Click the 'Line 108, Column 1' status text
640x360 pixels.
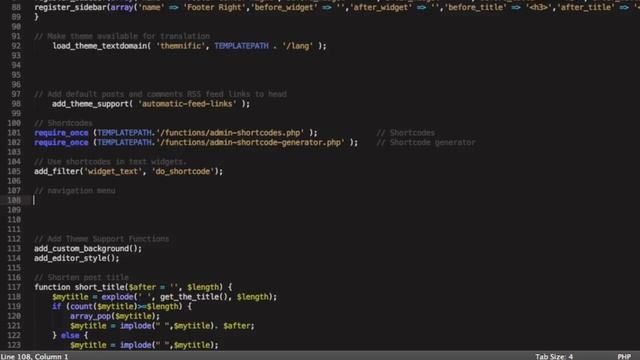point(35,356)
